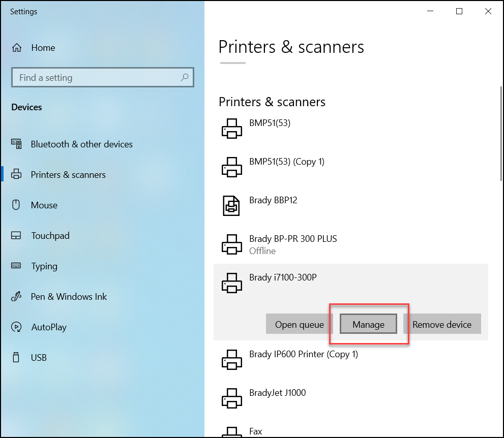This screenshot has height=438, width=504.
Task: Select Brady IP600 Printer (Copy 1)
Action: tap(351, 360)
